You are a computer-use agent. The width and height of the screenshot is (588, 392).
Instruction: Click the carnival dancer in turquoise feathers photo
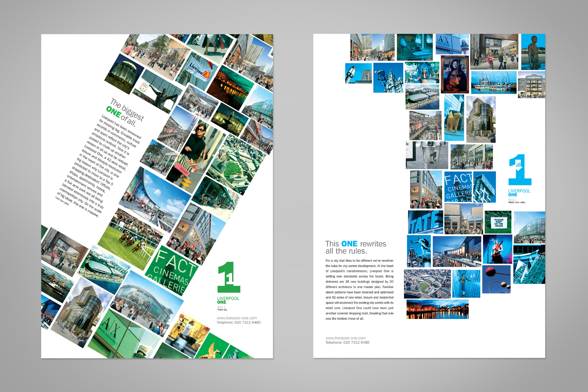click(x=422, y=73)
